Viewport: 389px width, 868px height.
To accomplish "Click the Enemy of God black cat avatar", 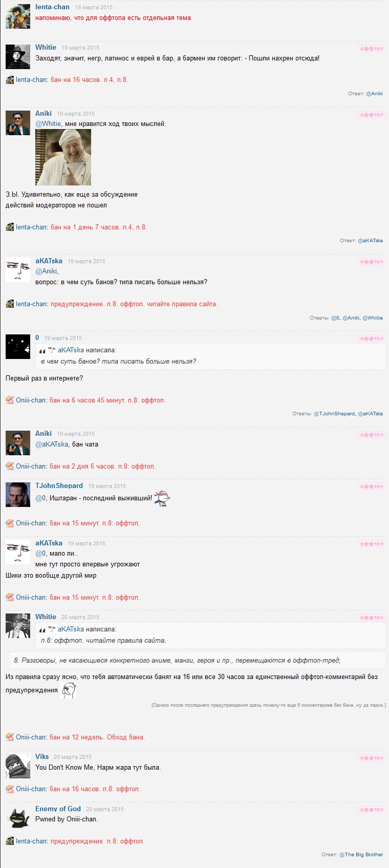I will pos(18,818).
